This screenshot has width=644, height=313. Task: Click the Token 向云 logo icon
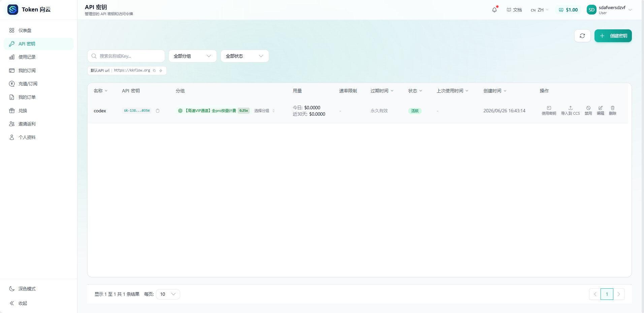click(13, 9)
